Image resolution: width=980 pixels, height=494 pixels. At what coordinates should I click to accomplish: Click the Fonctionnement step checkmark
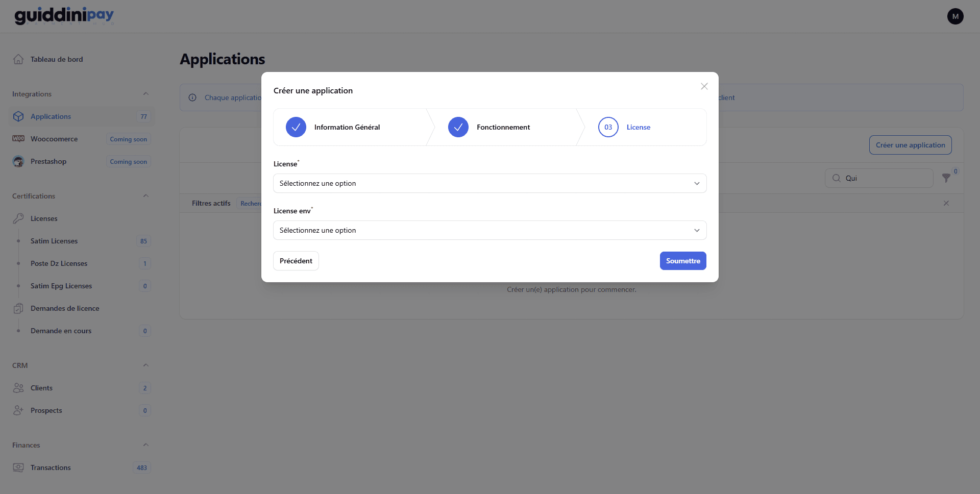(458, 127)
